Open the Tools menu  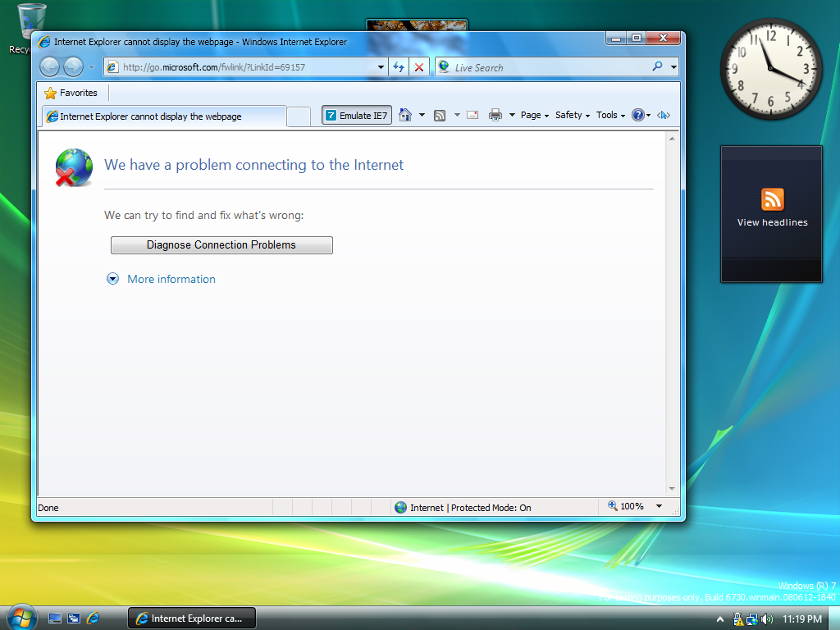point(610,115)
